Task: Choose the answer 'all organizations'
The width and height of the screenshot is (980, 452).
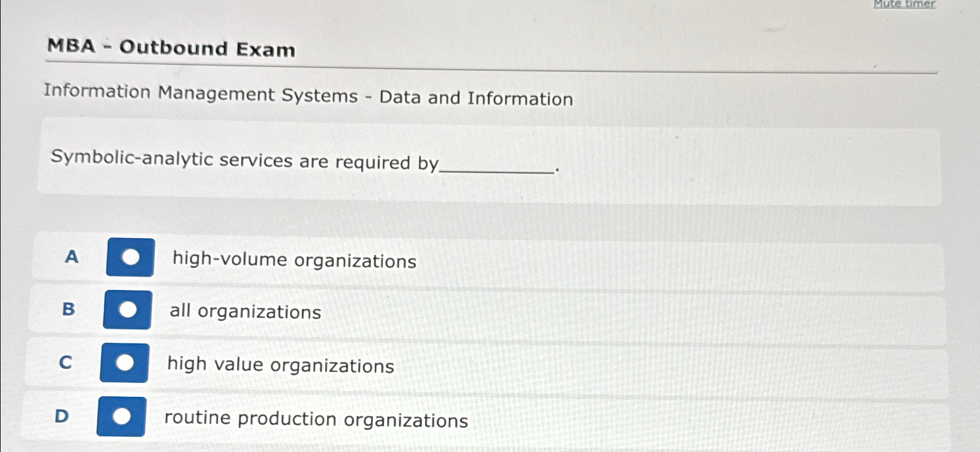Action: click(x=244, y=313)
